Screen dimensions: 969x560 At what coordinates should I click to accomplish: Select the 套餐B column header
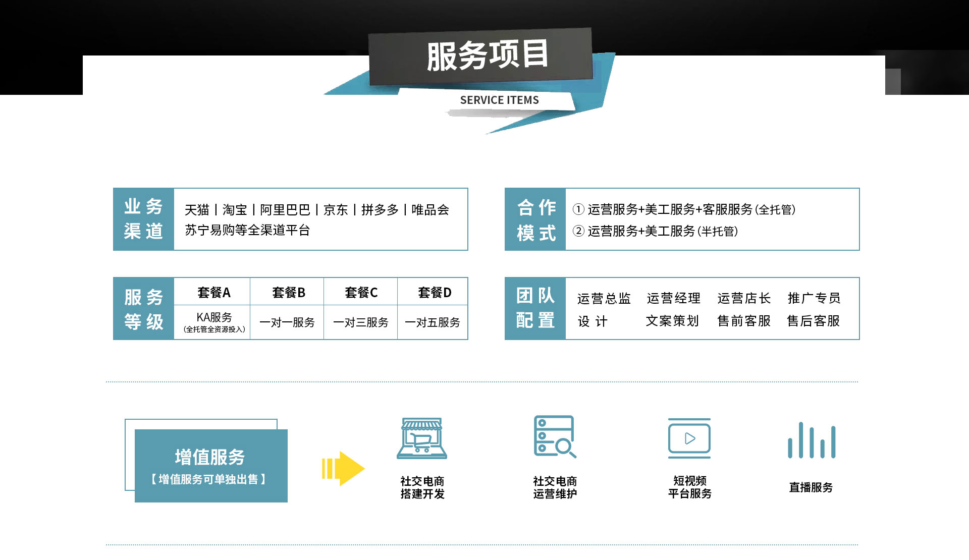(x=288, y=292)
